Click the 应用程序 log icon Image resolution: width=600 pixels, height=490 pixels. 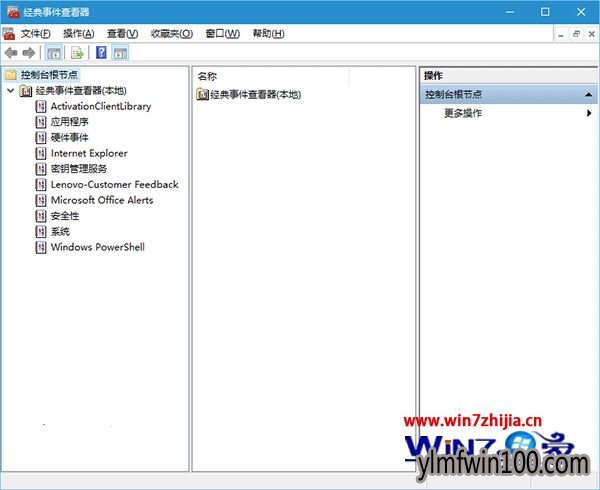[x=41, y=122]
